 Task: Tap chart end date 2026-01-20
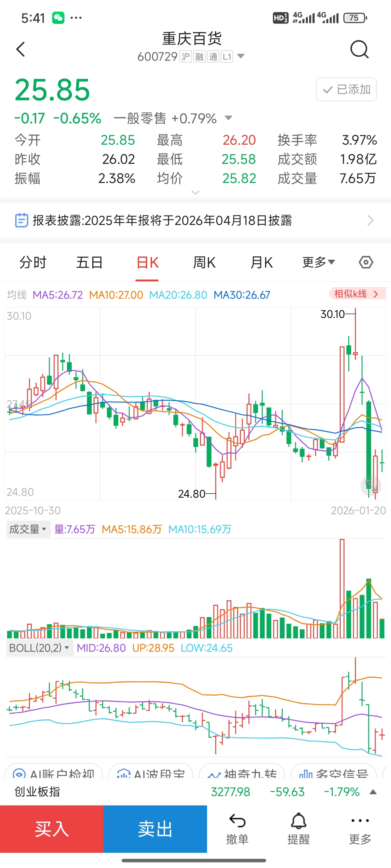(358, 511)
